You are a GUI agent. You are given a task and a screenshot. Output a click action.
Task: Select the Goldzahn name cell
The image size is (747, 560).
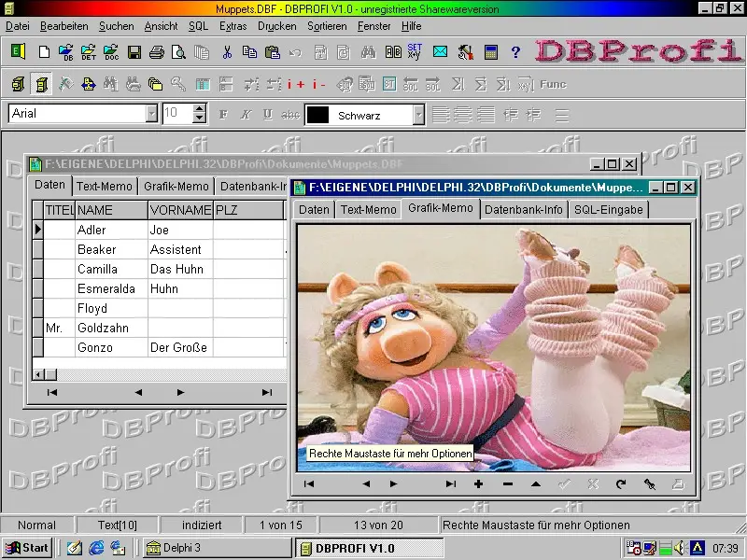pos(112,328)
